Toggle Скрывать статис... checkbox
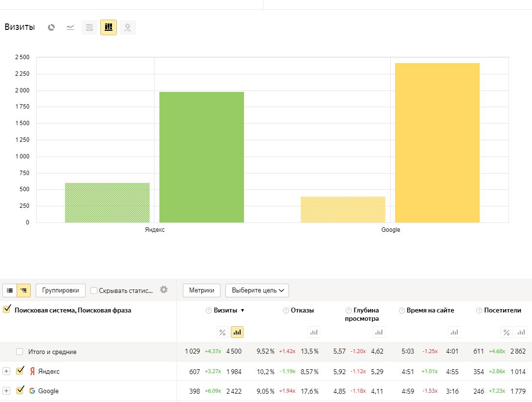The height and width of the screenshot is (402, 532). (94, 290)
